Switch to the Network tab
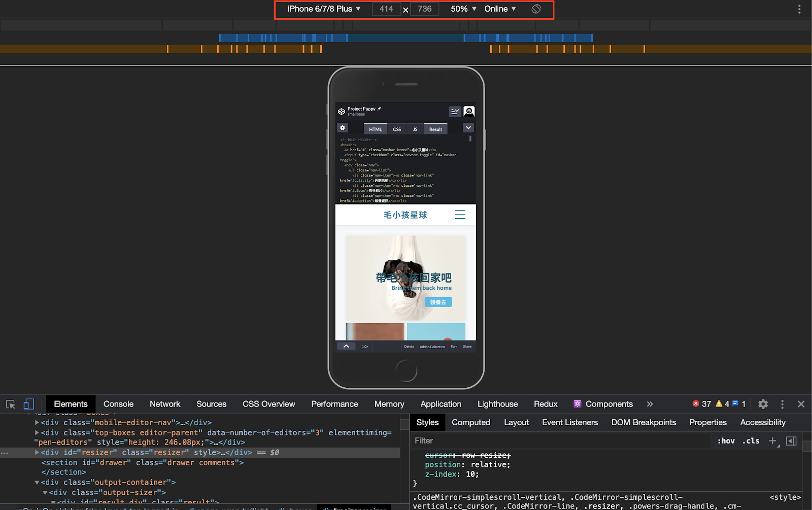 point(165,404)
